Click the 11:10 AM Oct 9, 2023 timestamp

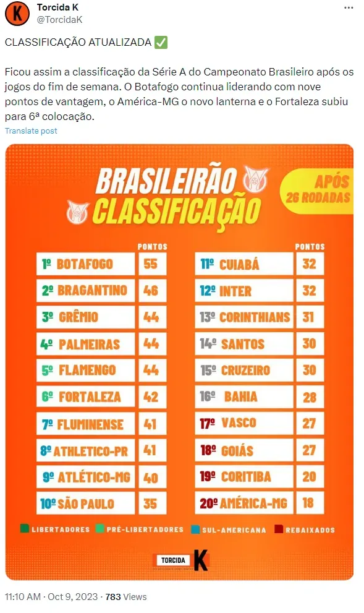click(51, 597)
